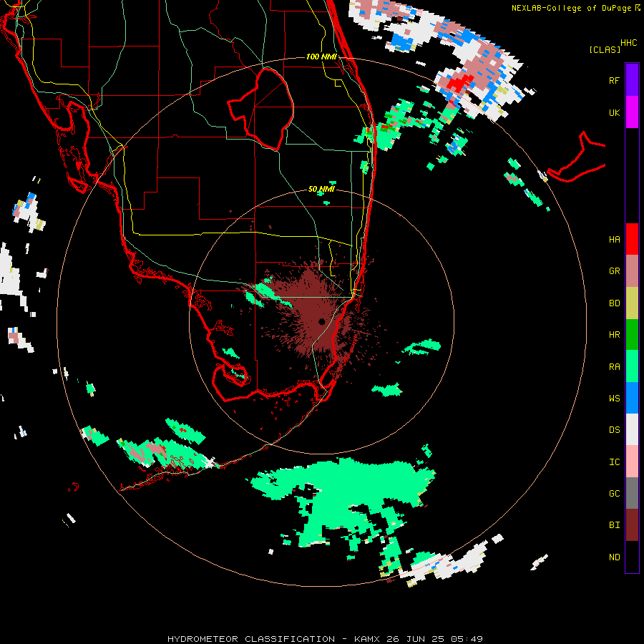Click the UK magenta legend swatch
Image resolution: width=644 pixels, height=644 pixels.
click(x=632, y=112)
